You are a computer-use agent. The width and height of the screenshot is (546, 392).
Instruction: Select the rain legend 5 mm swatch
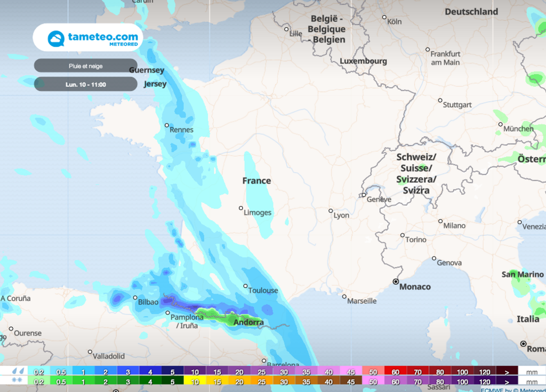point(172,371)
